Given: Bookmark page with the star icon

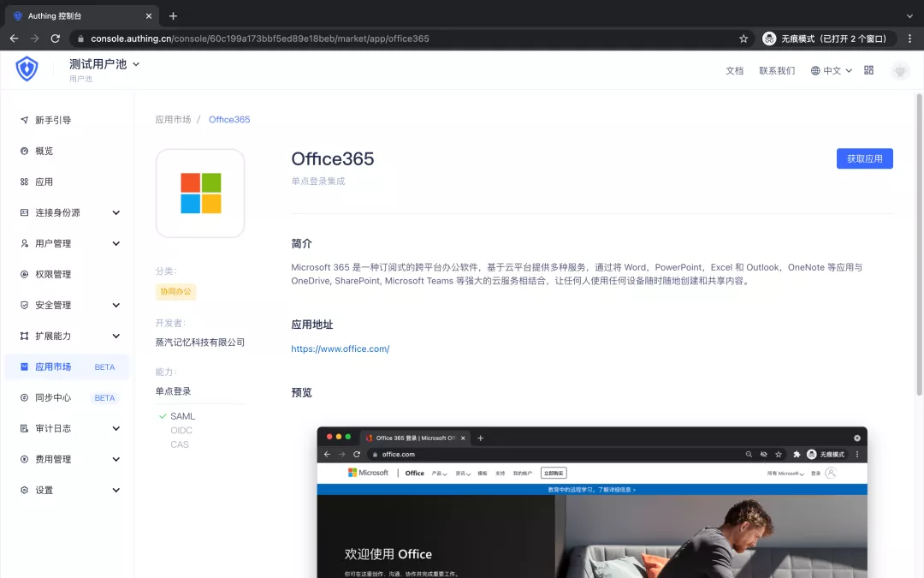Looking at the screenshot, I should (743, 39).
